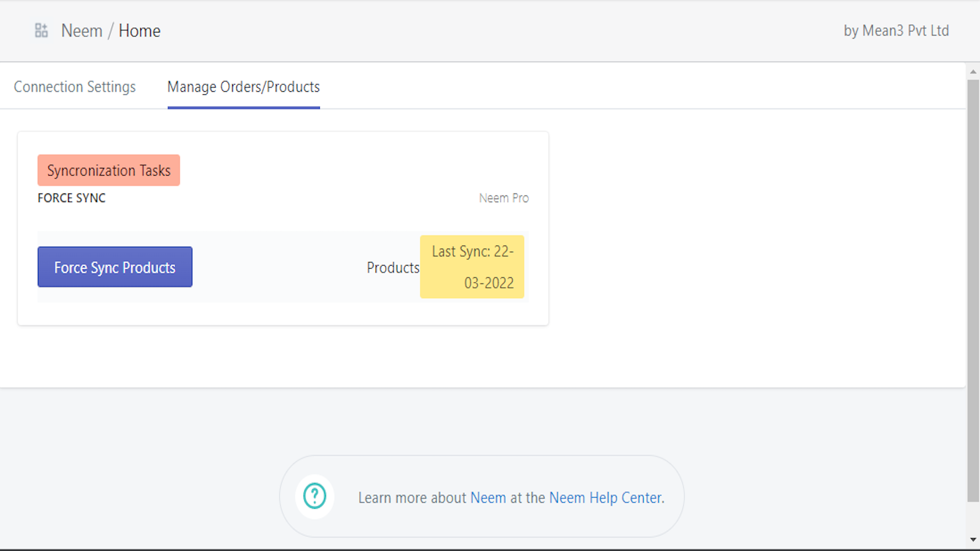
Task: Click the scrollbar up arrow
Action: tap(973, 71)
